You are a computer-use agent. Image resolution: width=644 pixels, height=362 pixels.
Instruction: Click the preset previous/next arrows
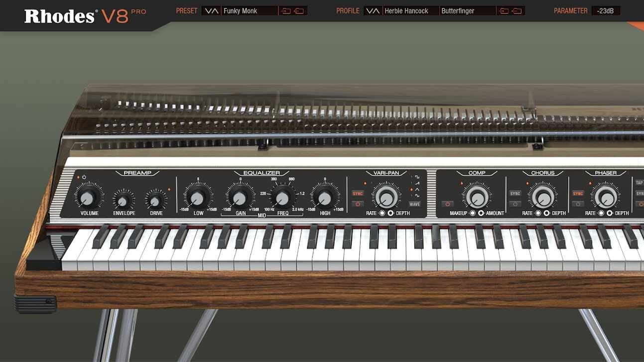(x=212, y=11)
